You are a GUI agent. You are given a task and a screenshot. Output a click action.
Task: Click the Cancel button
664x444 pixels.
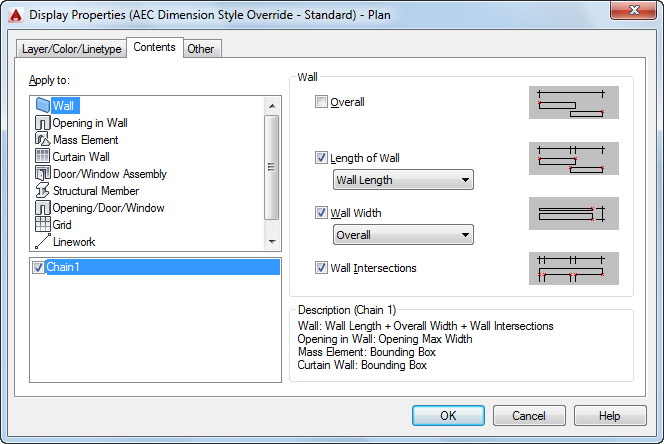(x=528, y=416)
